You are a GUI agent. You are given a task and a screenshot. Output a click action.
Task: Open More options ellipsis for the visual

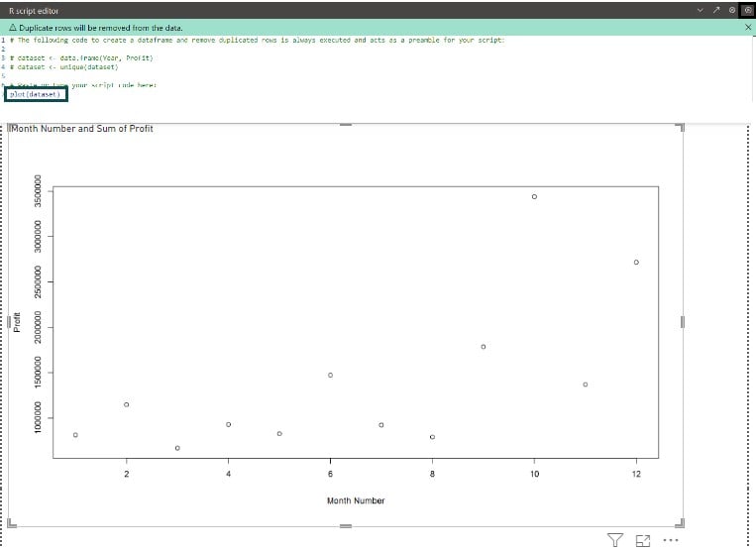click(671, 540)
